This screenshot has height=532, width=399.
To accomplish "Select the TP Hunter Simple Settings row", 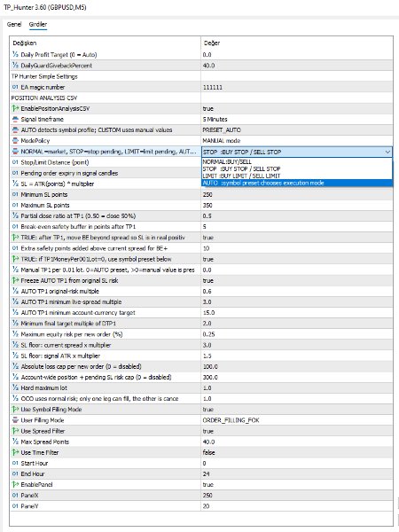I will pyautogui.click(x=201, y=76).
